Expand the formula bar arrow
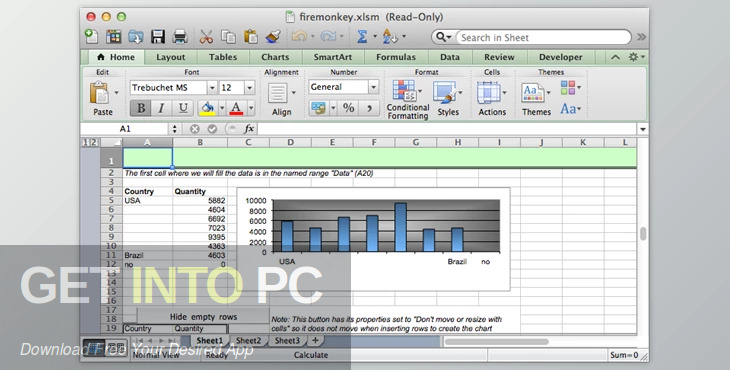This screenshot has width=730, height=370. point(643,129)
